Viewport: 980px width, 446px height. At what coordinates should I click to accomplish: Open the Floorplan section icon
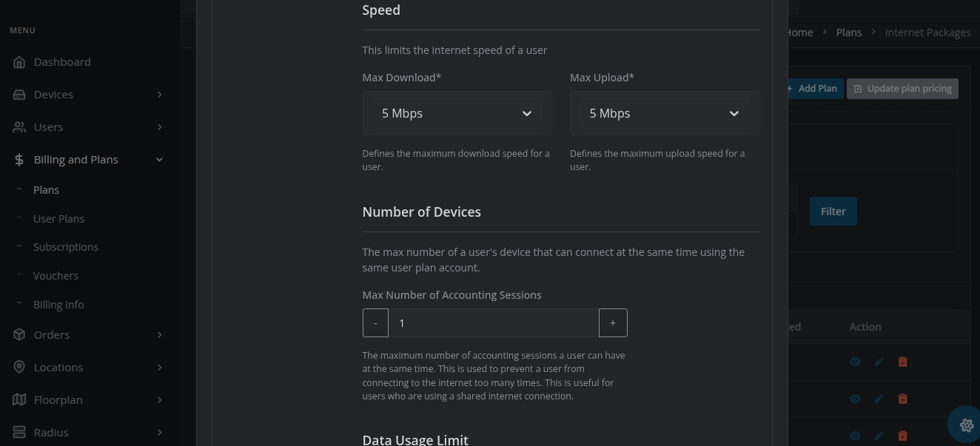pos(18,399)
